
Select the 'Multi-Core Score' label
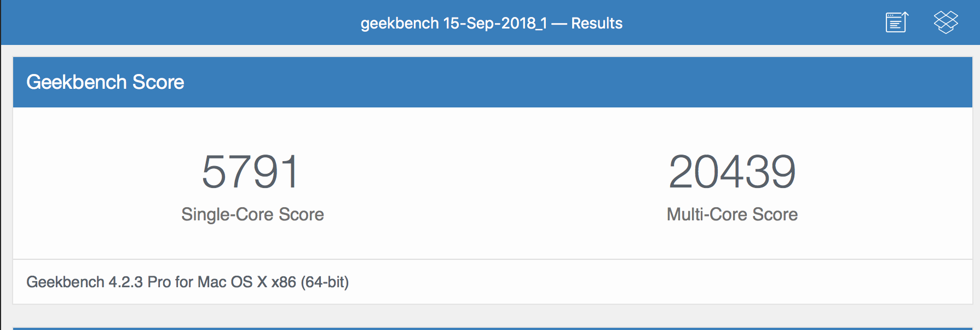point(732,214)
